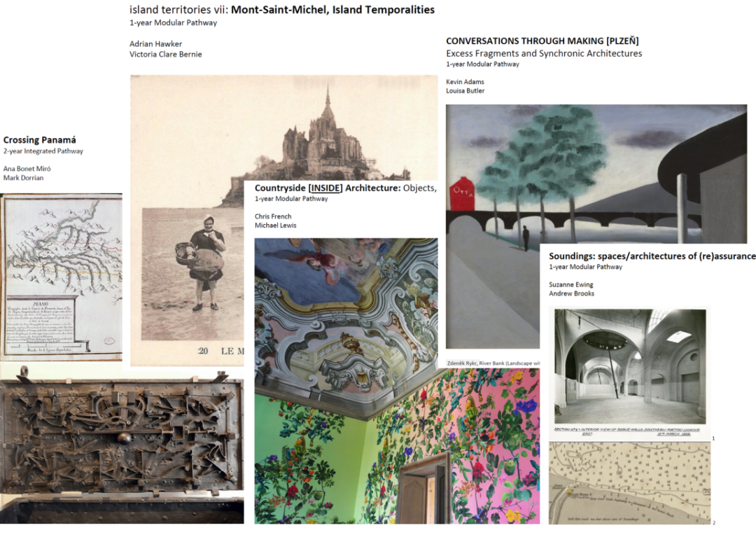Open the iron lock mechanism photo
The image size is (756, 535).
(122, 444)
